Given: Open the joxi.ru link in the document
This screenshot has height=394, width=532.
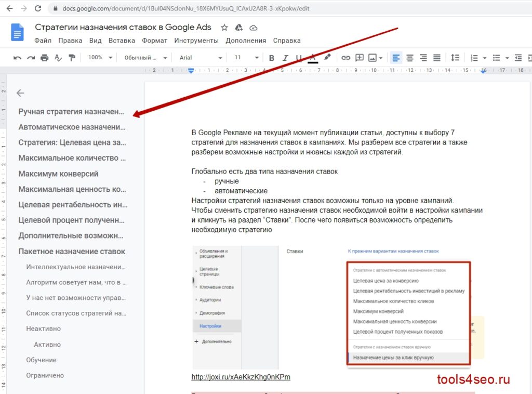Looking at the screenshot, I should pyautogui.click(x=241, y=377).
